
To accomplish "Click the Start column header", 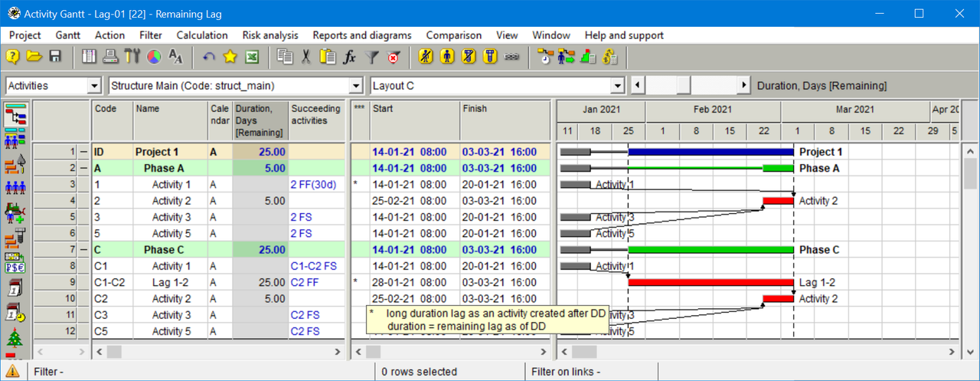I will [x=415, y=121].
